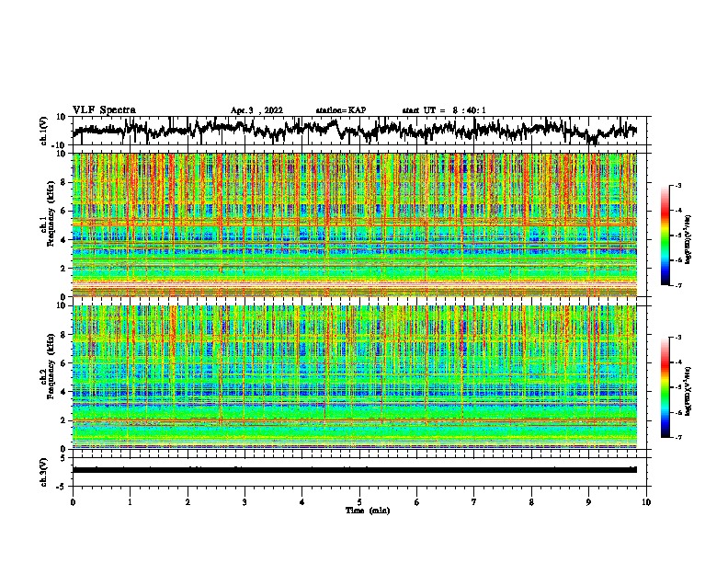
Task: Click the "6" kHz tick on ch.2 frequency axis
Action: (x=64, y=363)
